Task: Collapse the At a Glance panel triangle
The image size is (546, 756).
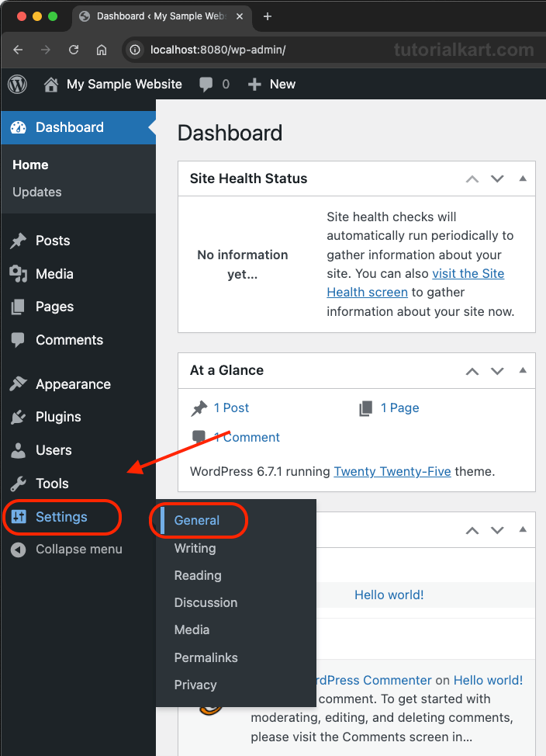Action: tap(523, 370)
